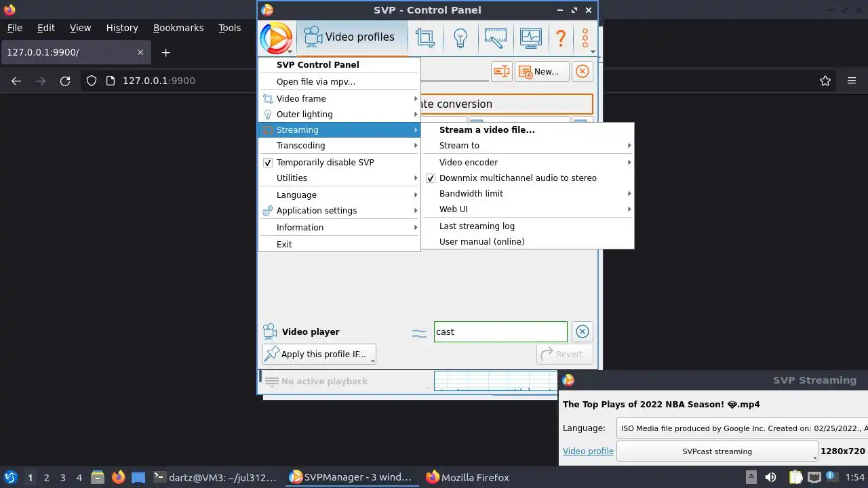Open Firefox hamburger application menu
Viewport: 868px width, 488px height.
tap(852, 81)
